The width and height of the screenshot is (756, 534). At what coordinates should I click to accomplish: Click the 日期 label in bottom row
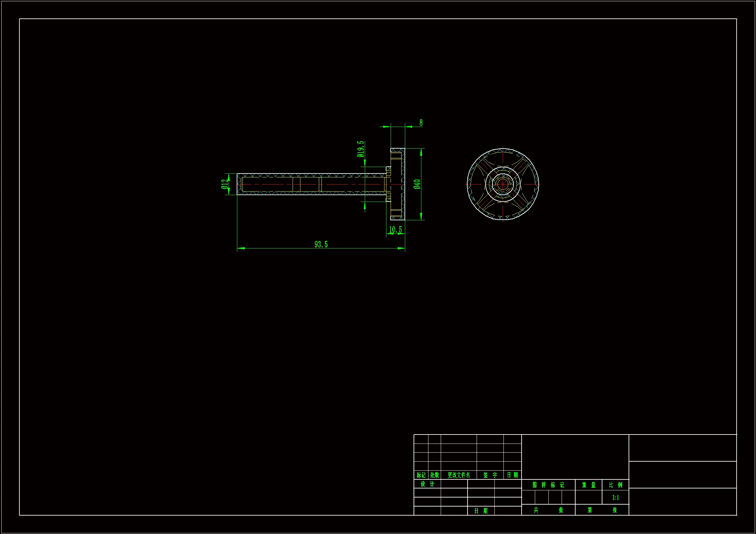click(481, 511)
